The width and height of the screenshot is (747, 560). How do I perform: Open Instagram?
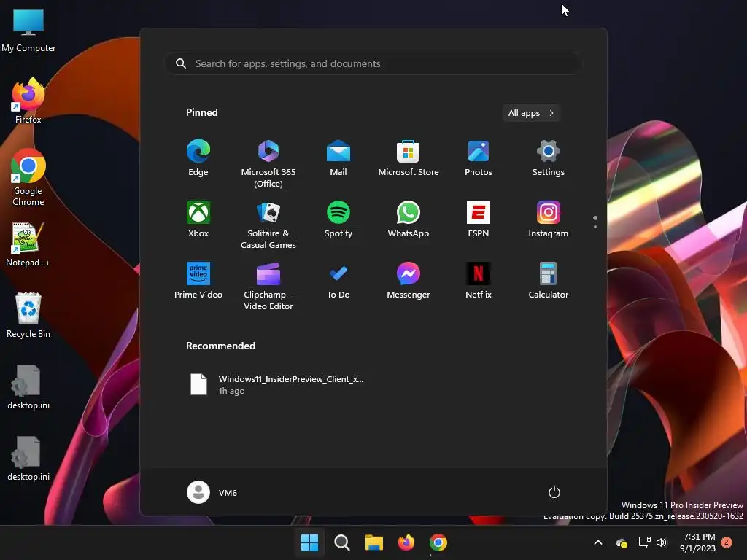click(549, 219)
